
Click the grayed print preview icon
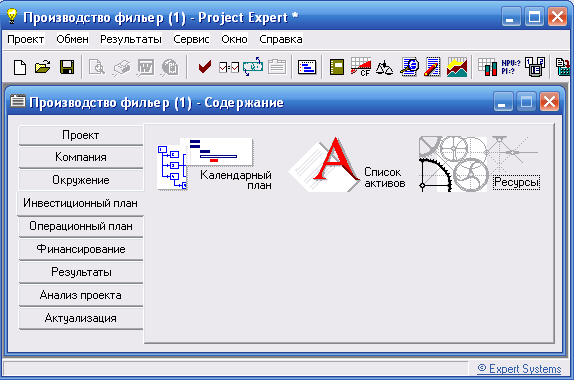[97, 67]
